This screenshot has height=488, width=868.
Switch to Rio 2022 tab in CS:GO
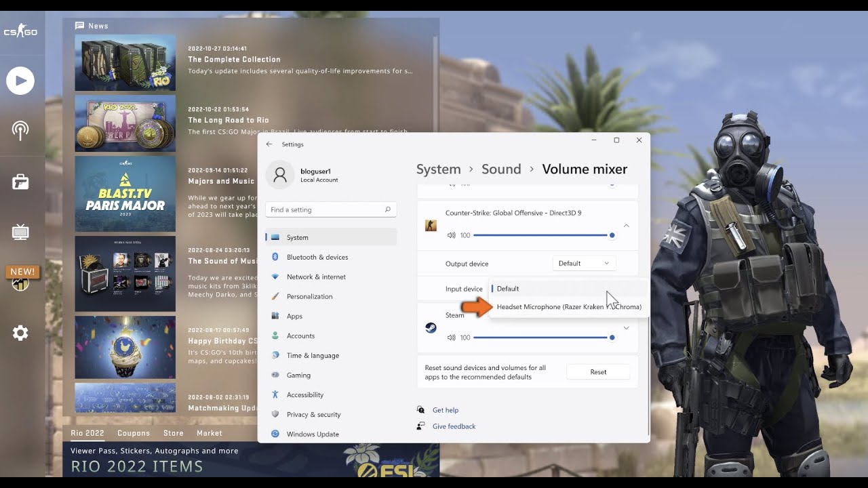tap(87, 433)
